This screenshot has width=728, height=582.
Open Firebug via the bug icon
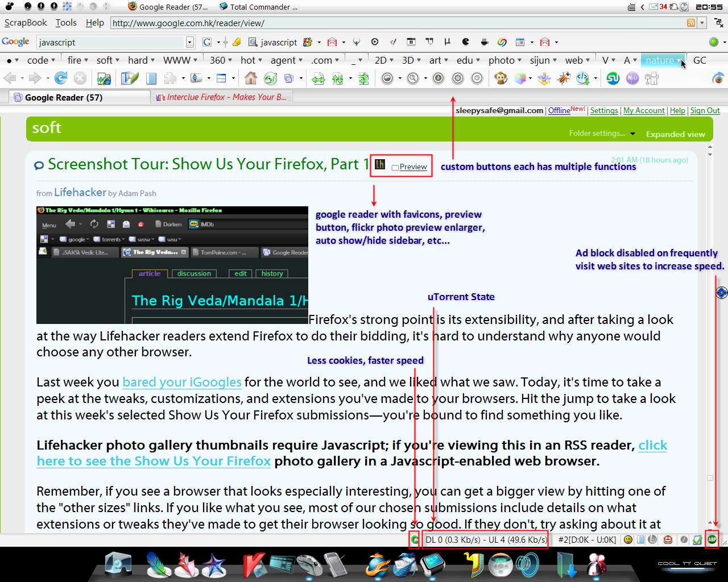point(564,78)
